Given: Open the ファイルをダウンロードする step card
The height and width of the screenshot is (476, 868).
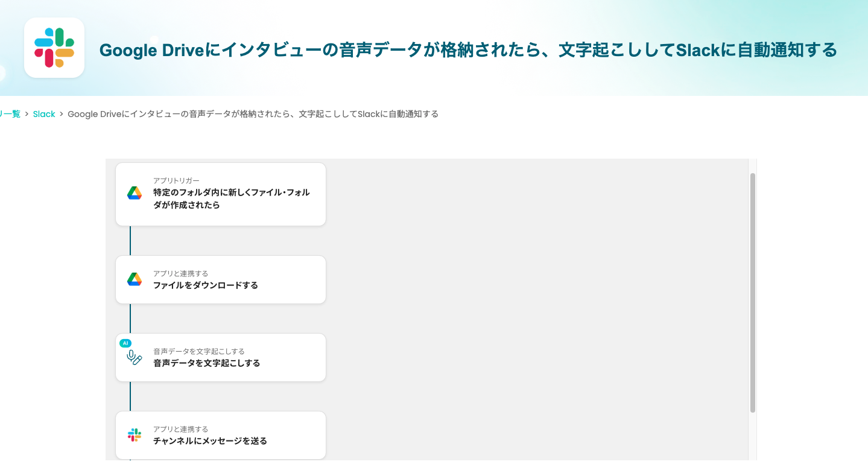Looking at the screenshot, I should (x=220, y=279).
